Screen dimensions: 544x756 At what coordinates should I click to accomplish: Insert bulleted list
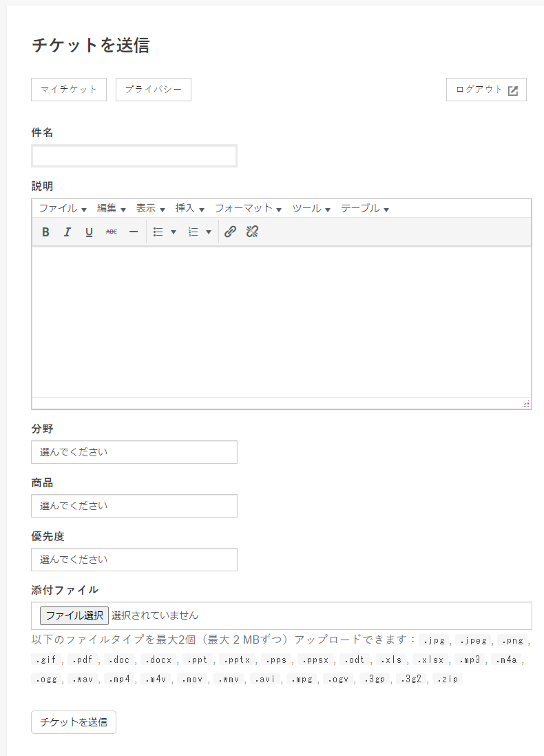[158, 232]
